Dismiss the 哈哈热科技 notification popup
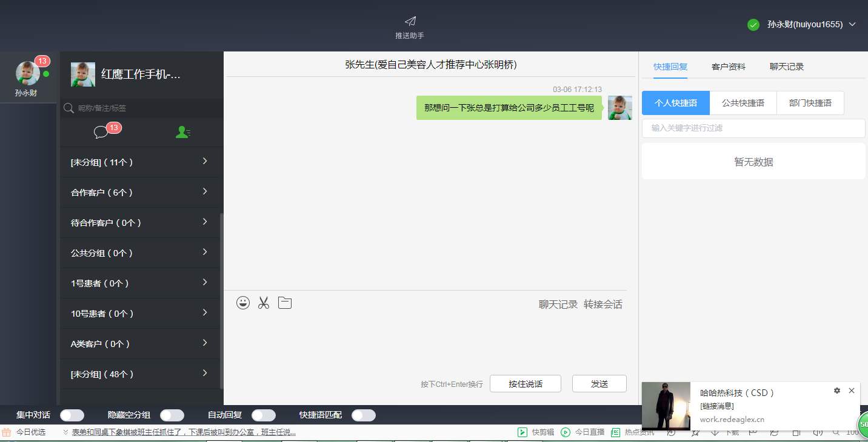This screenshot has height=442, width=868. pos(852,391)
